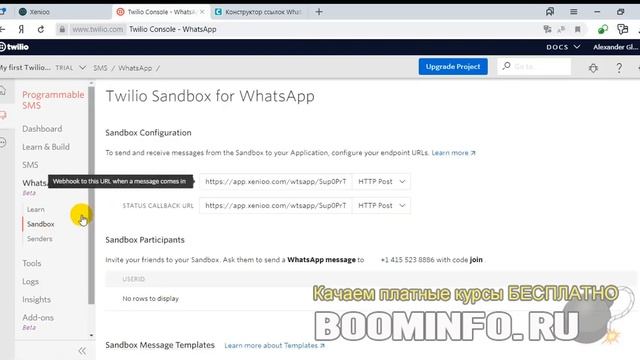The height and width of the screenshot is (360, 640).
Task: Click sidebar scrollbar down arrow
Action: [91, 336]
